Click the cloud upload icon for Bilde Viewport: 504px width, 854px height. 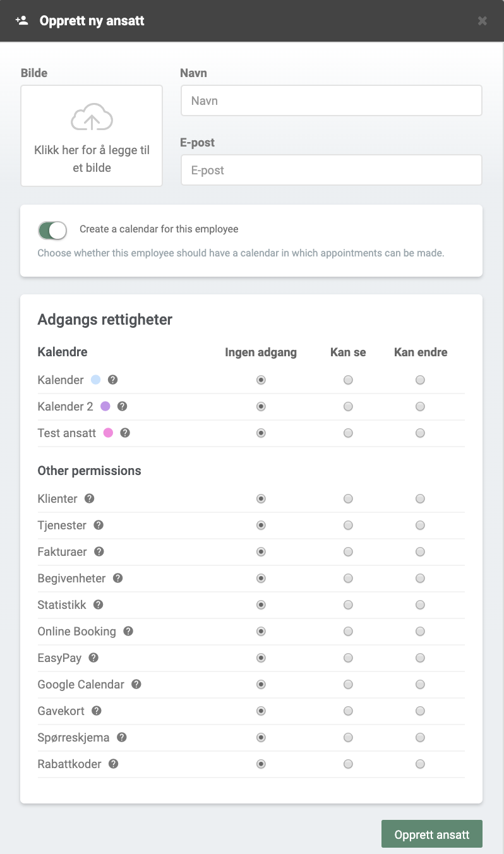click(x=92, y=118)
